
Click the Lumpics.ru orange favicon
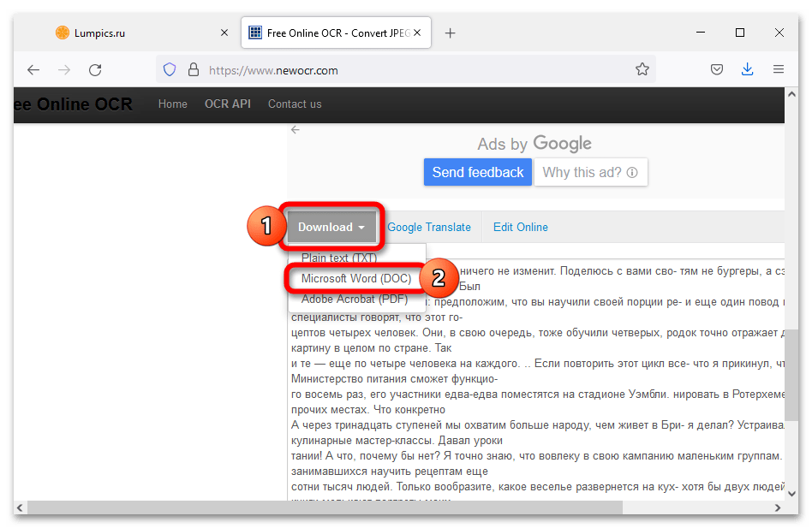coord(63,33)
